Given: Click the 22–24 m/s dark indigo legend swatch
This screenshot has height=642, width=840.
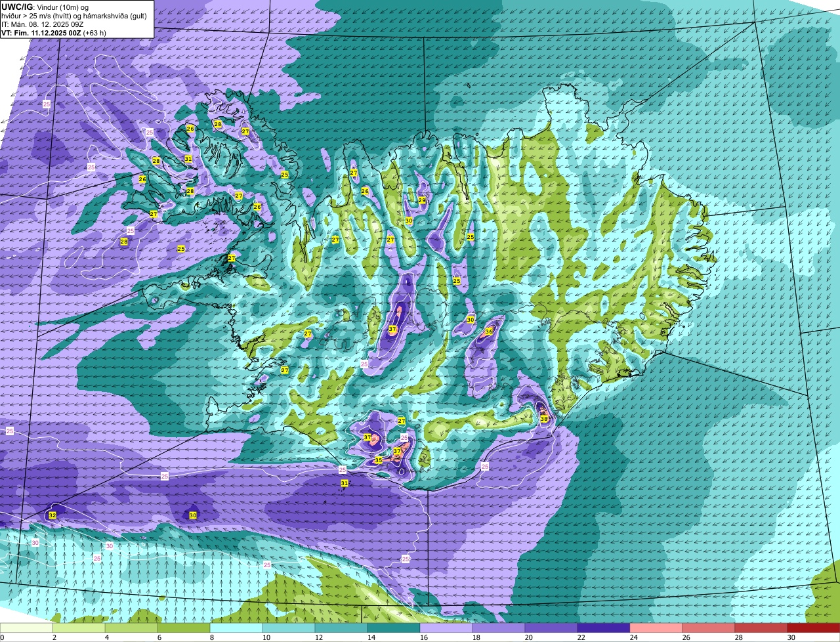Looking at the screenshot, I should [604, 628].
